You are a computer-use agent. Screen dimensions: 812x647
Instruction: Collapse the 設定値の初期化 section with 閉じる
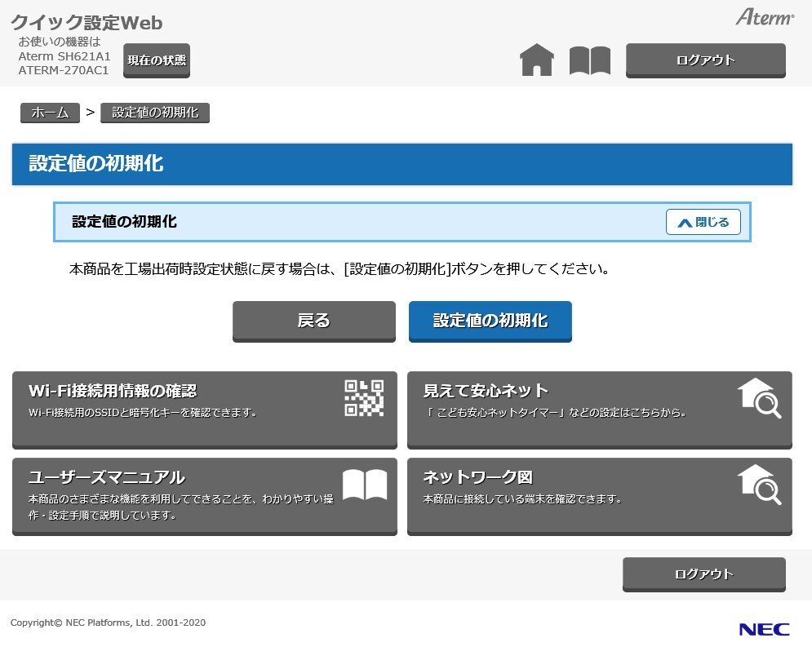(x=703, y=222)
